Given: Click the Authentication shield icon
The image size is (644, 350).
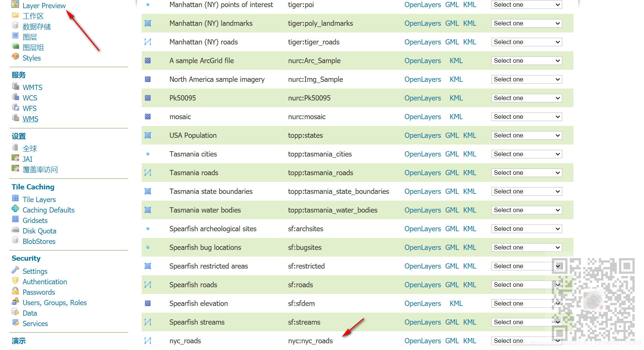Looking at the screenshot, I should [x=15, y=281].
